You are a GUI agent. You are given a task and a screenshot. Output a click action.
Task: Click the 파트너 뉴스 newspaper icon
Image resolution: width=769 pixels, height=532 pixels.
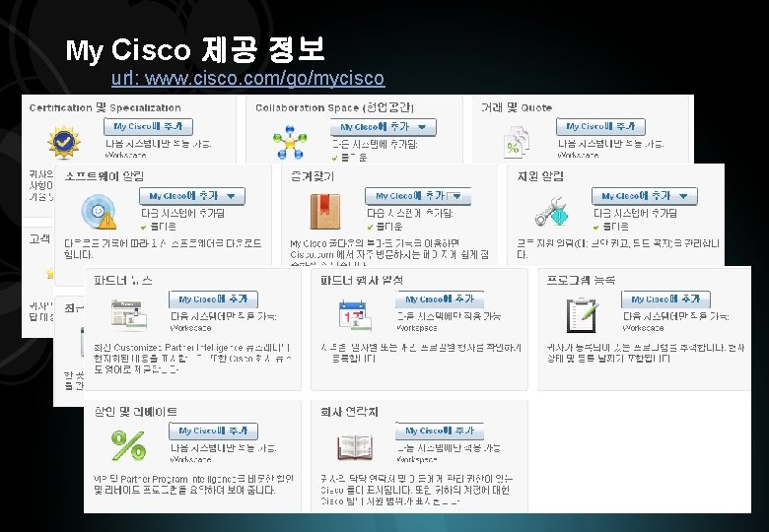[129, 314]
